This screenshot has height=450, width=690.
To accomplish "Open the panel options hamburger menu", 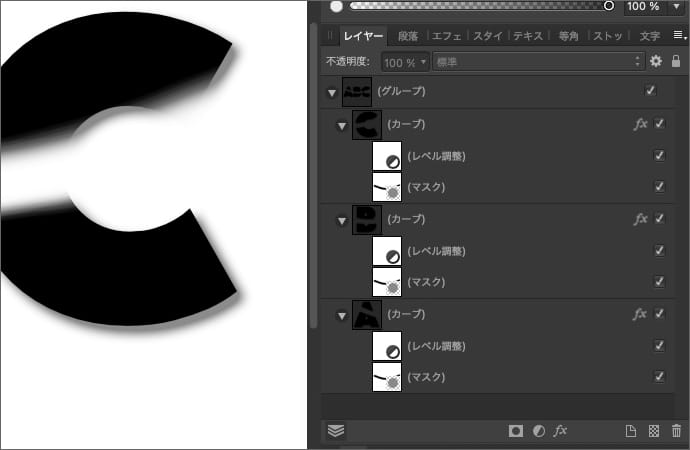I will [679, 35].
